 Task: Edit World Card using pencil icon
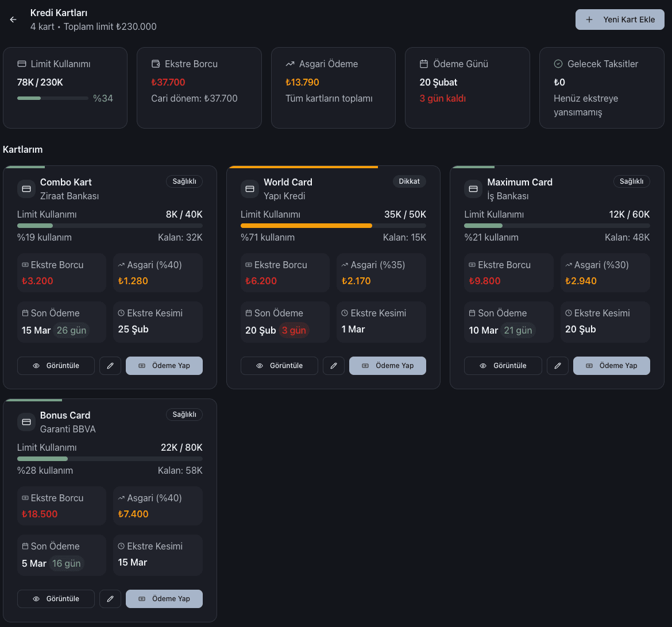[x=334, y=366]
